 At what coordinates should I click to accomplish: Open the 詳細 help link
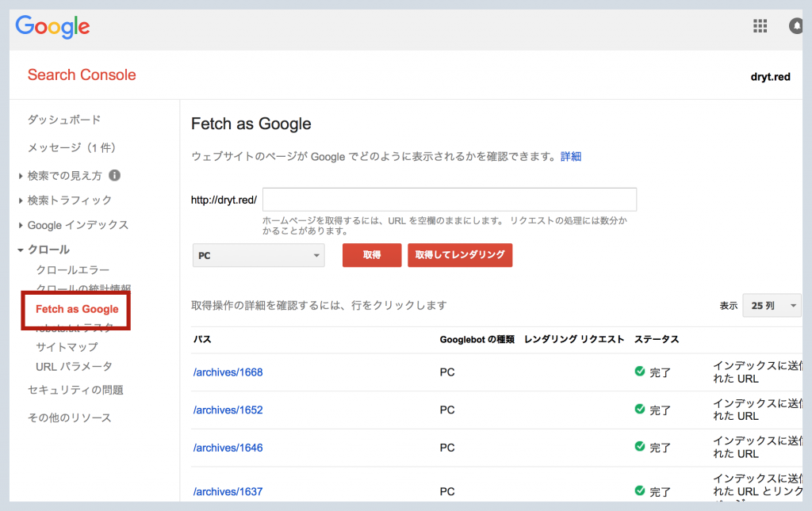click(571, 156)
